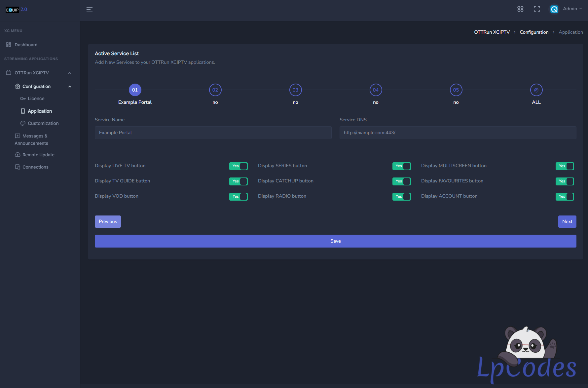Click the fullscreen icon in top bar

537,9
